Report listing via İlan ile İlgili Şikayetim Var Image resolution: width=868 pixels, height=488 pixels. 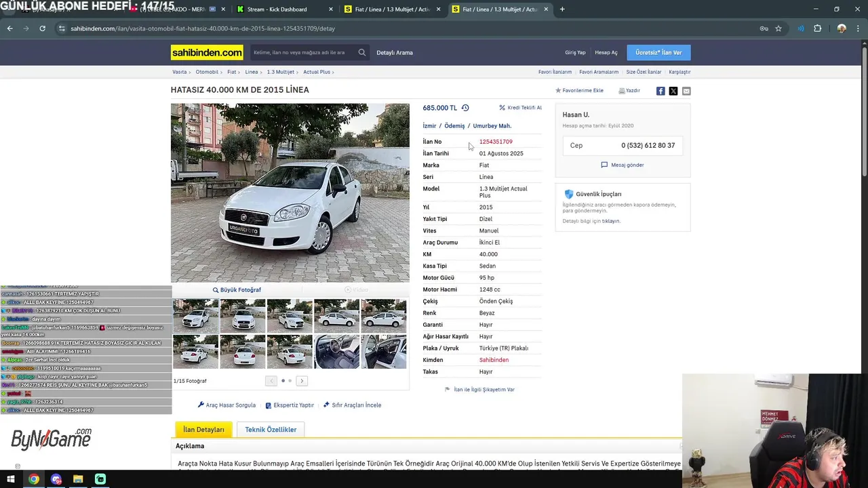479,390
